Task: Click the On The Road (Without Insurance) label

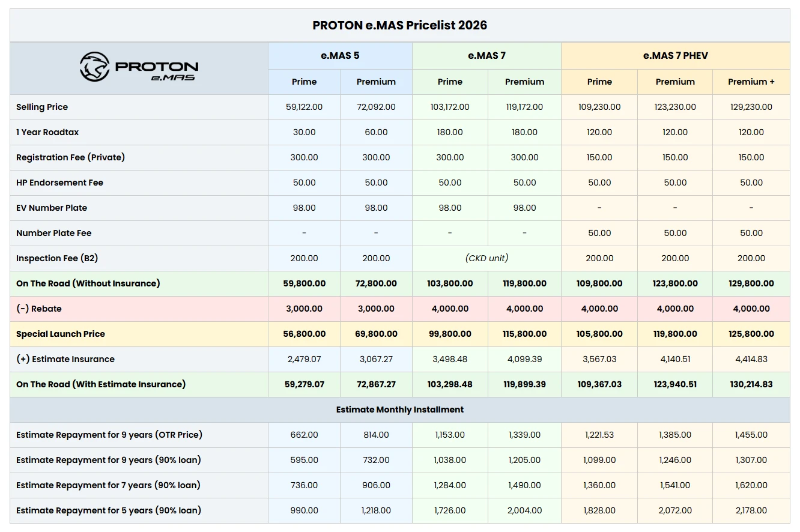Action: (x=87, y=283)
